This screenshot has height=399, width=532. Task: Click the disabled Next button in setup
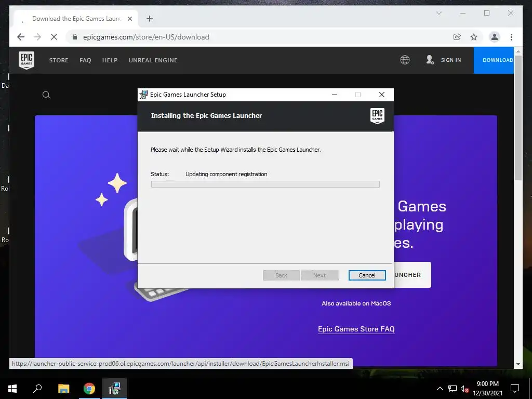click(x=320, y=275)
